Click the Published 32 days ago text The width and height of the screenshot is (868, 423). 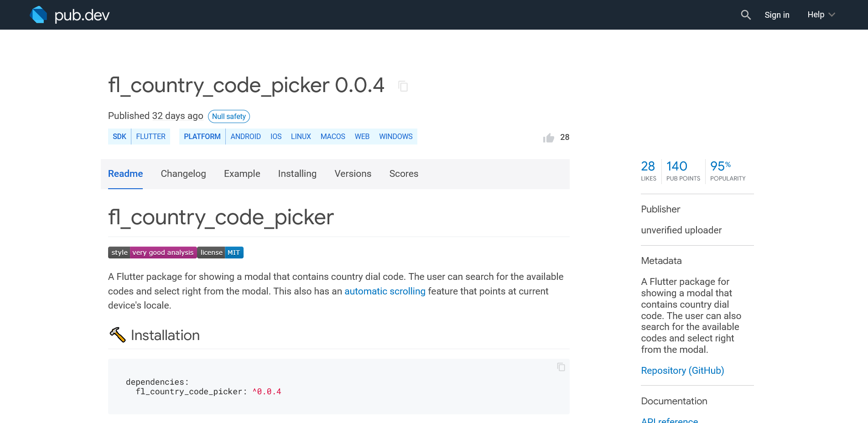click(x=156, y=116)
